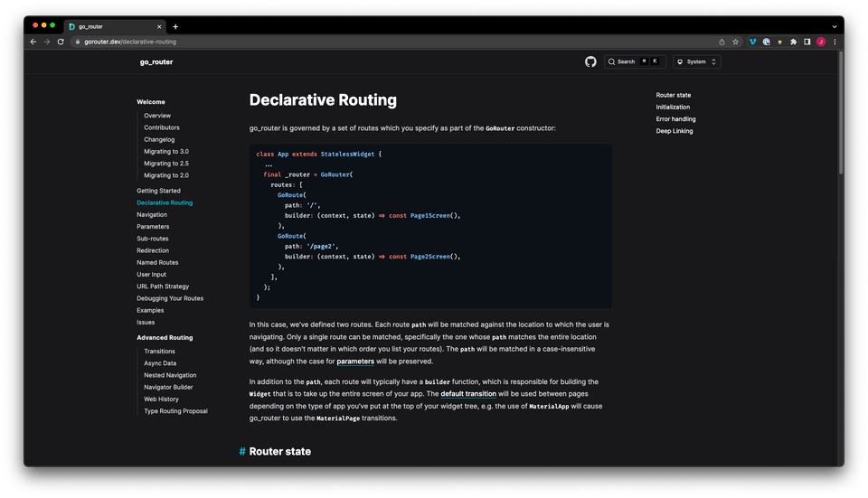Go back with the browser back arrow

(x=33, y=42)
